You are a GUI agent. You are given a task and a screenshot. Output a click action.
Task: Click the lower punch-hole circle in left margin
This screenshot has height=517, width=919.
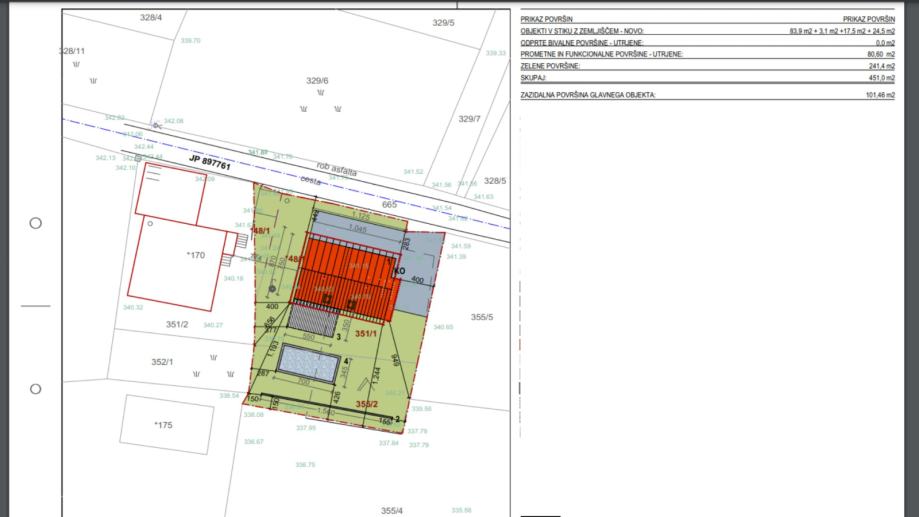coord(35,389)
